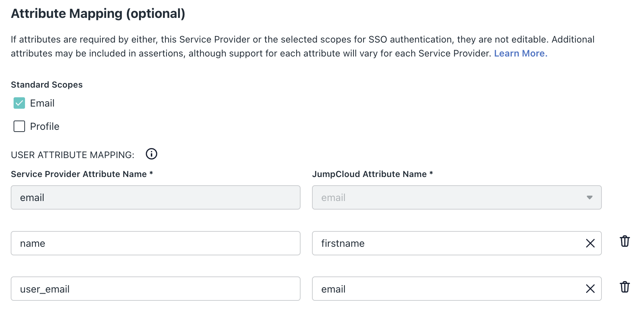Open the Learn More link

pos(520,53)
